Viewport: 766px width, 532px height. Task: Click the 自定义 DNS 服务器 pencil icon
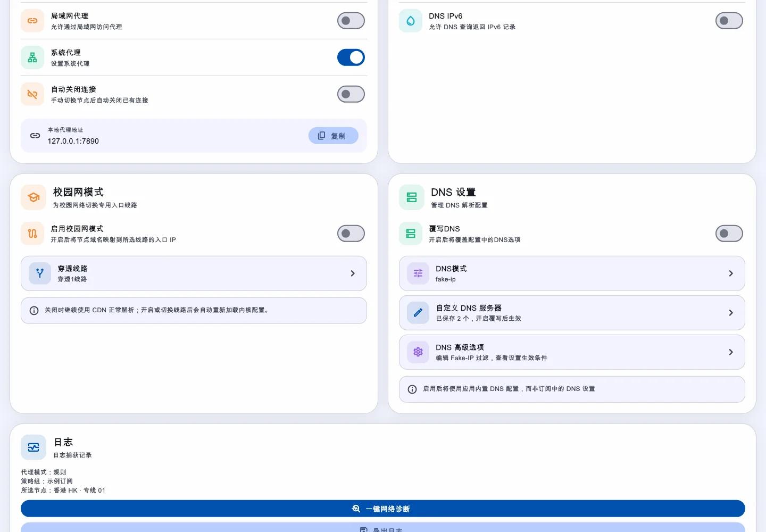[418, 313]
